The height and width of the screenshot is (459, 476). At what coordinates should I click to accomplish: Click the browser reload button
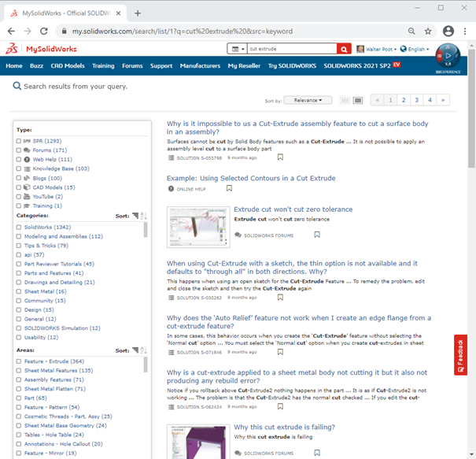[44, 31]
